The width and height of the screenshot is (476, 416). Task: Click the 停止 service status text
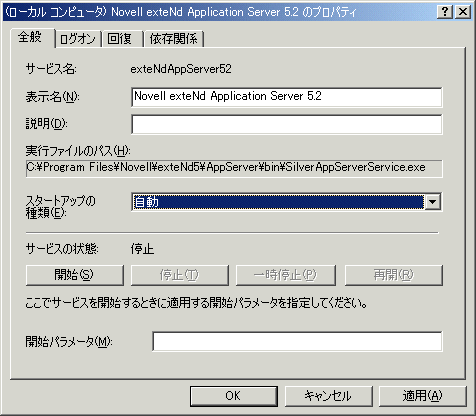pos(142,249)
